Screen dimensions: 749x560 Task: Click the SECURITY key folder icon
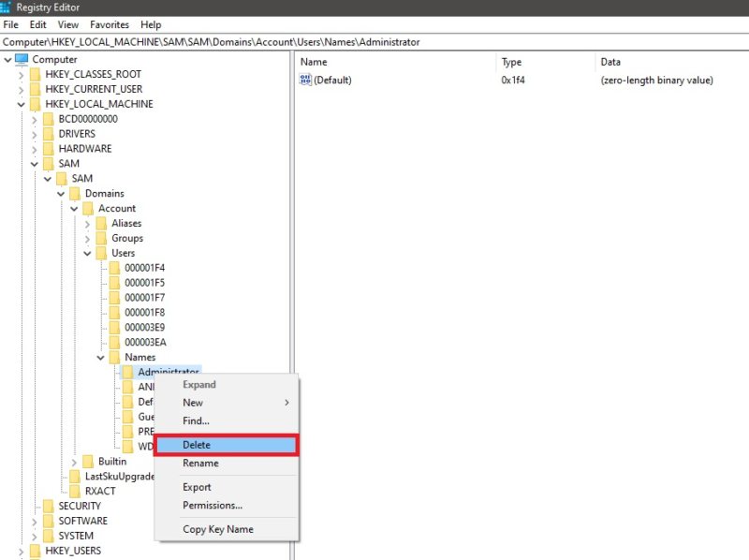[x=49, y=506]
